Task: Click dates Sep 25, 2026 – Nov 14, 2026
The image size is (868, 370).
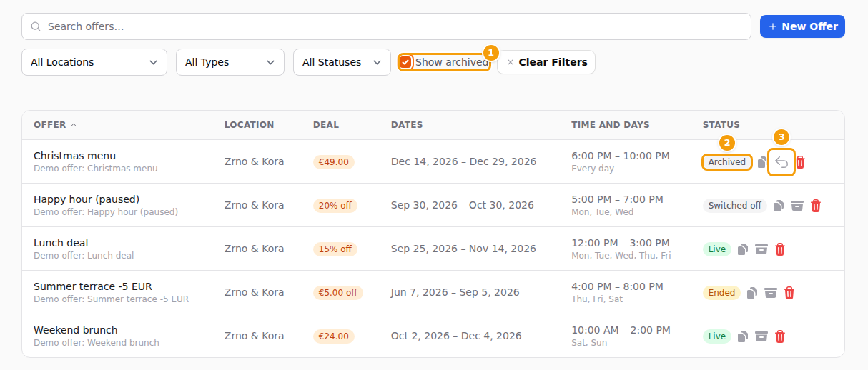Action: click(x=463, y=249)
